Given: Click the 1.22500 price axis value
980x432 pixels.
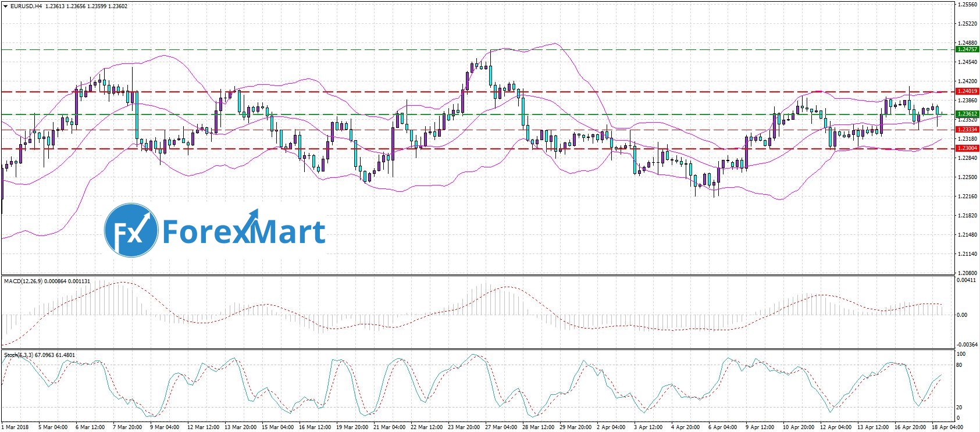Looking at the screenshot, I should (x=967, y=177).
